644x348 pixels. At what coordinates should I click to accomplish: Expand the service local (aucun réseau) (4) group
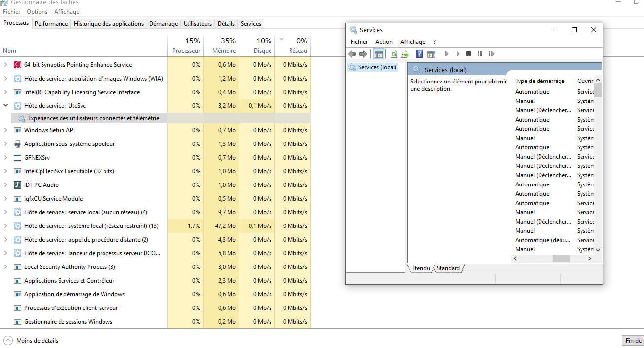(x=6, y=212)
